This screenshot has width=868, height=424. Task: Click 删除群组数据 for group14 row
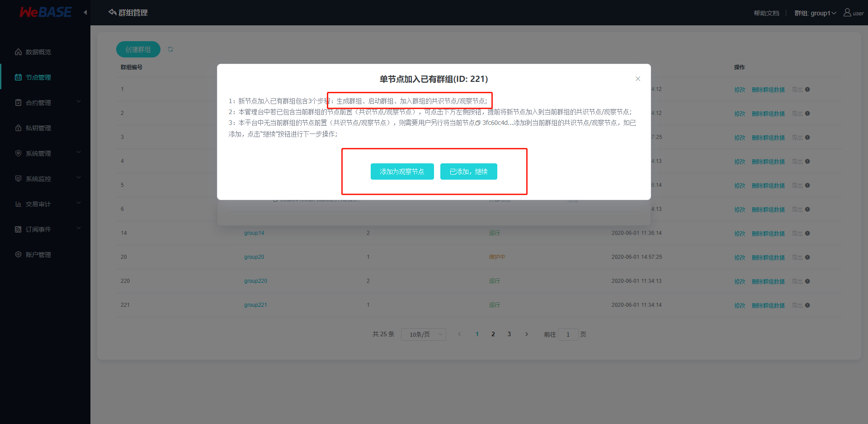[x=768, y=233]
